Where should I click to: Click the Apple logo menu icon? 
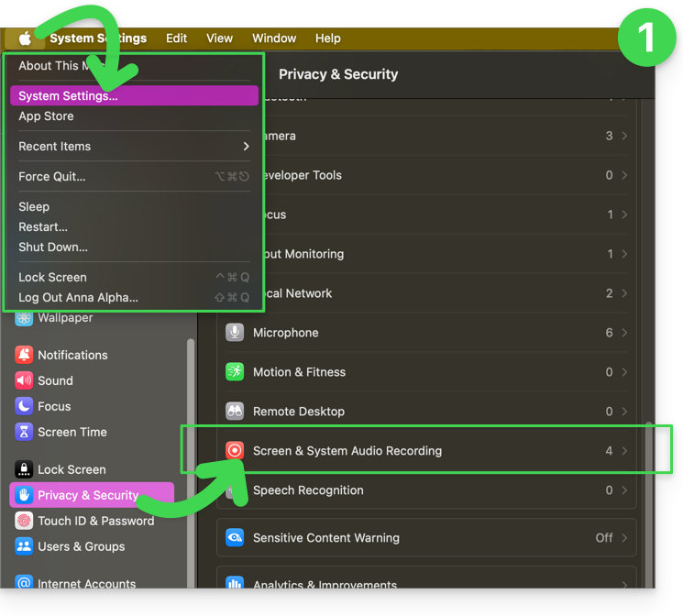pos(26,38)
